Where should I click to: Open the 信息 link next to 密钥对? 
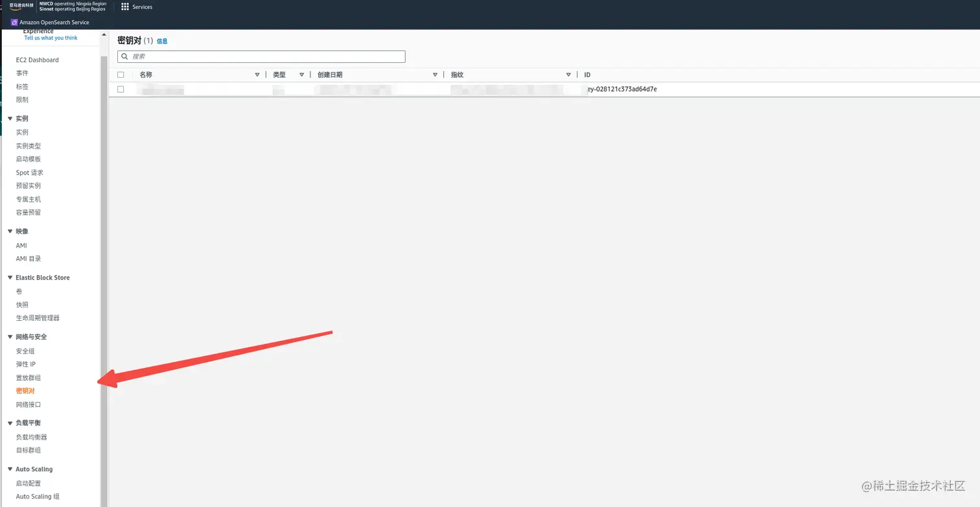click(x=162, y=41)
